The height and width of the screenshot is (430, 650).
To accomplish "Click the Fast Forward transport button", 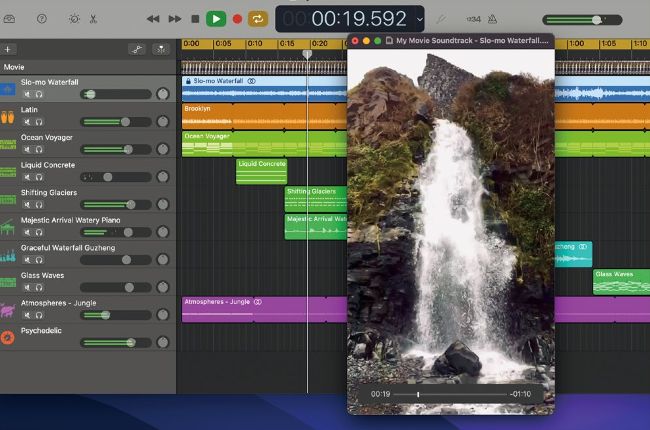I will pyautogui.click(x=175, y=19).
